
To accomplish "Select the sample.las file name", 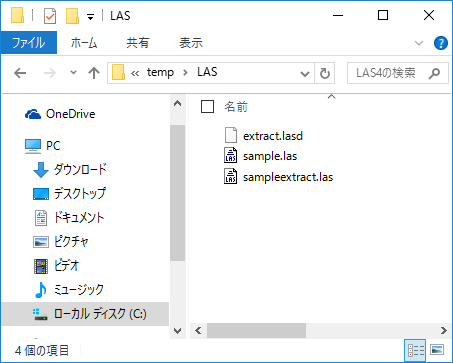I will pos(270,156).
